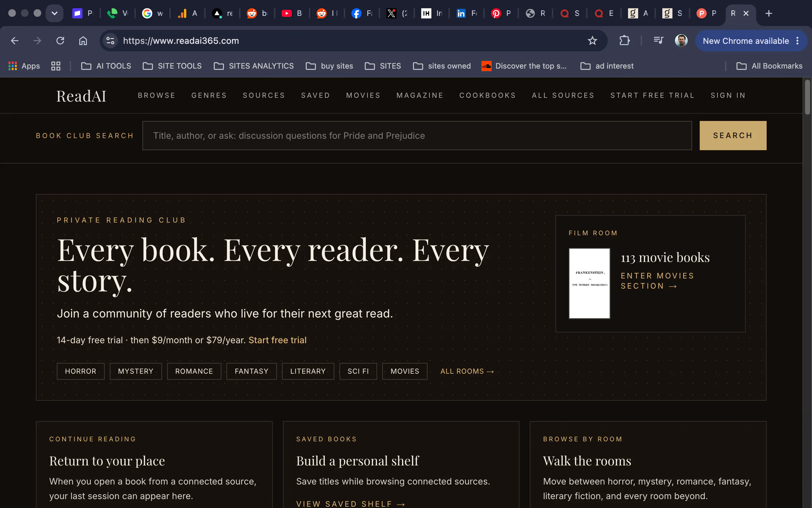812x508 pixels.
Task: Click the page vertical scrollbar thumb
Action: [x=807, y=97]
